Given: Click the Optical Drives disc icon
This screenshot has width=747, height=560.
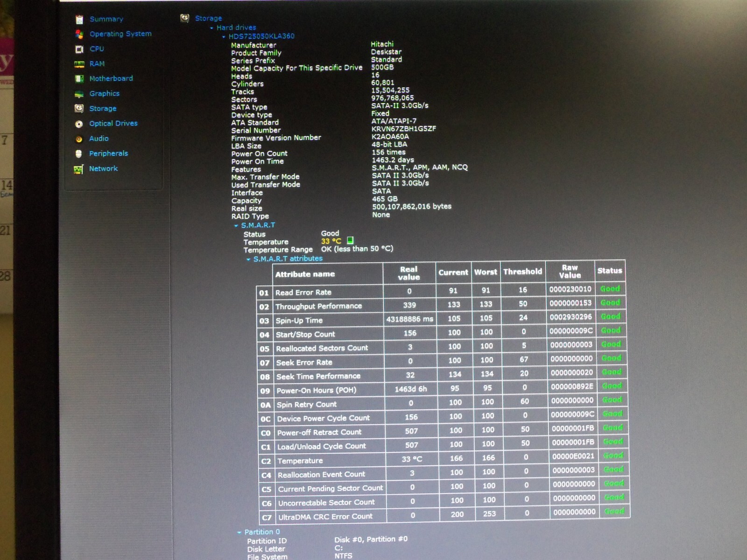Looking at the screenshot, I should click(x=79, y=124).
